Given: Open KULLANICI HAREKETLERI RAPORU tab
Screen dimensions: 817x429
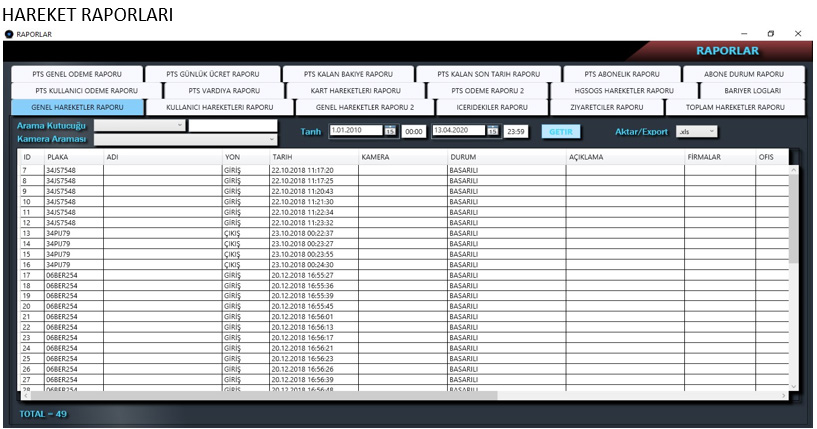Looking at the screenshot, I should coord(219,106).
